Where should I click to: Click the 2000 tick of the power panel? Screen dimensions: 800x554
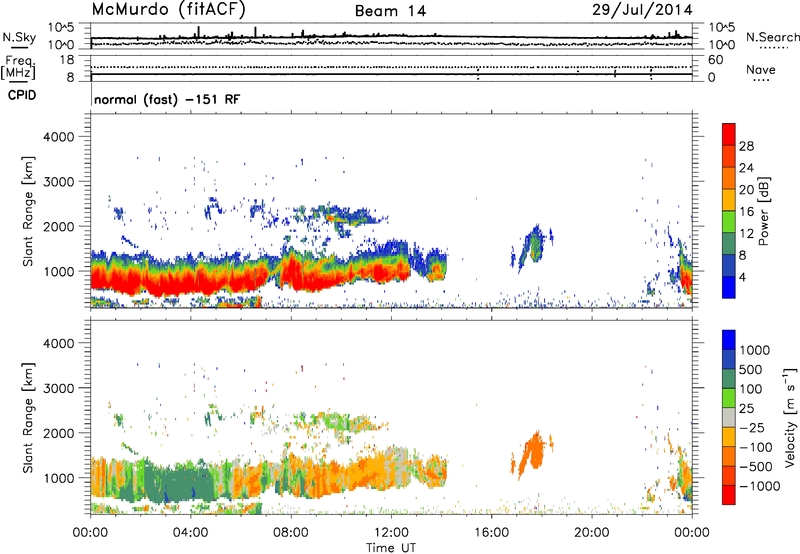tap(58, 226)
